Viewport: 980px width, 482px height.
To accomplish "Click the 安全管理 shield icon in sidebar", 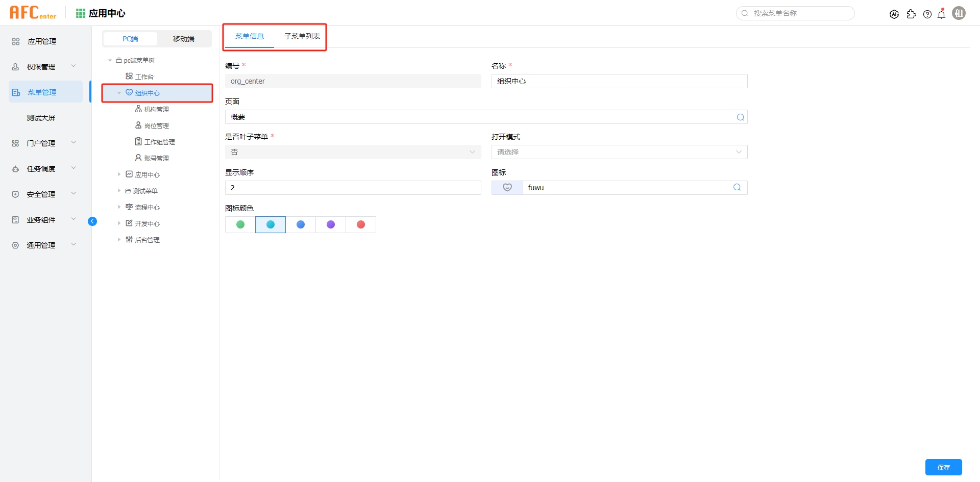I will coord(15,194).
